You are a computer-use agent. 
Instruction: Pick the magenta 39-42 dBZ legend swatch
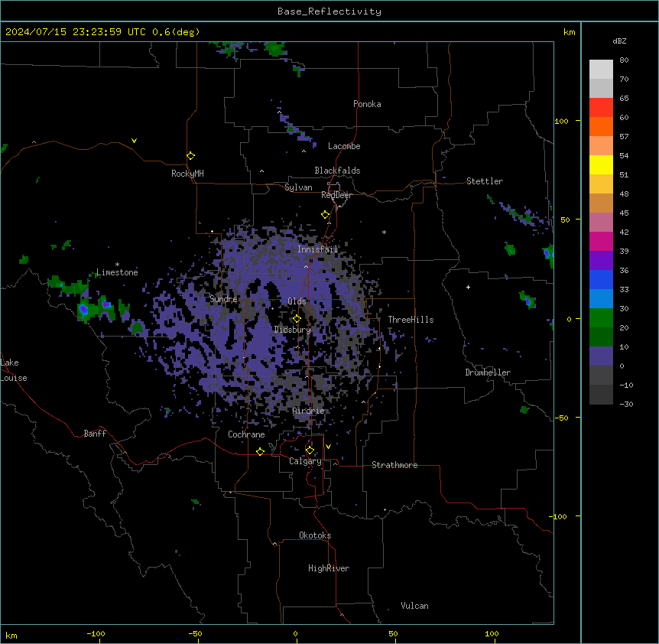(x=601, y=242)
